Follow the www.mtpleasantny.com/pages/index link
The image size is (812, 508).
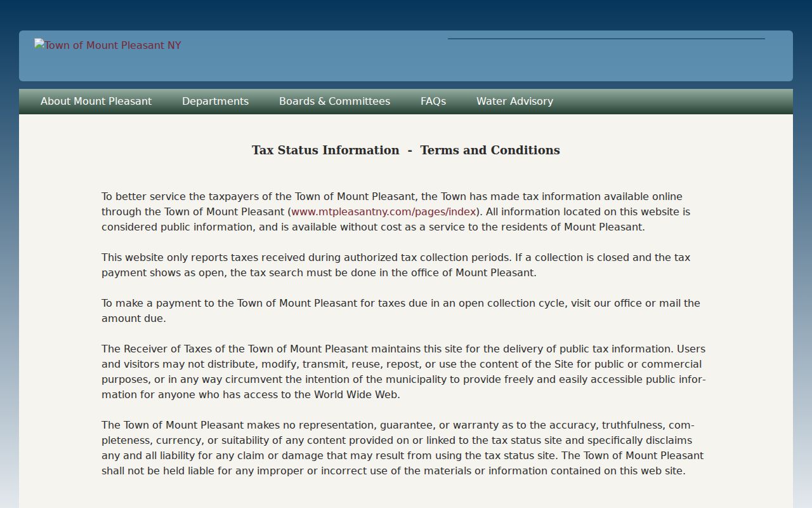point(384,211)
